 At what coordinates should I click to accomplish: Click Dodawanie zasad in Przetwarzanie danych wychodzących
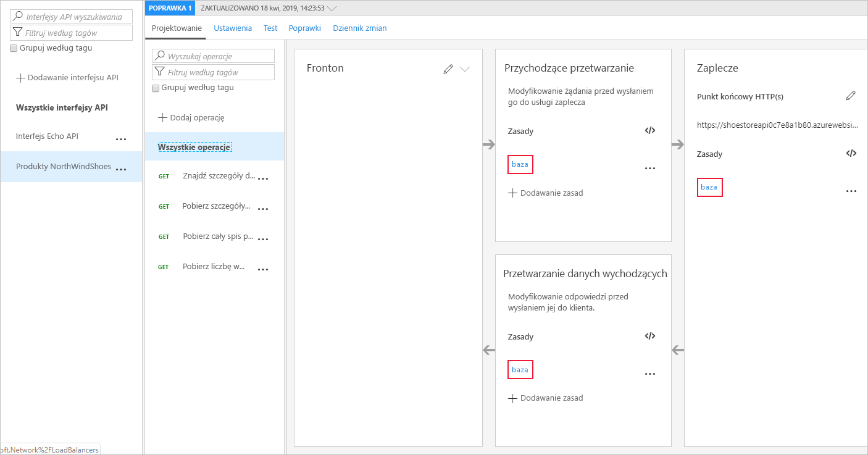551,398
